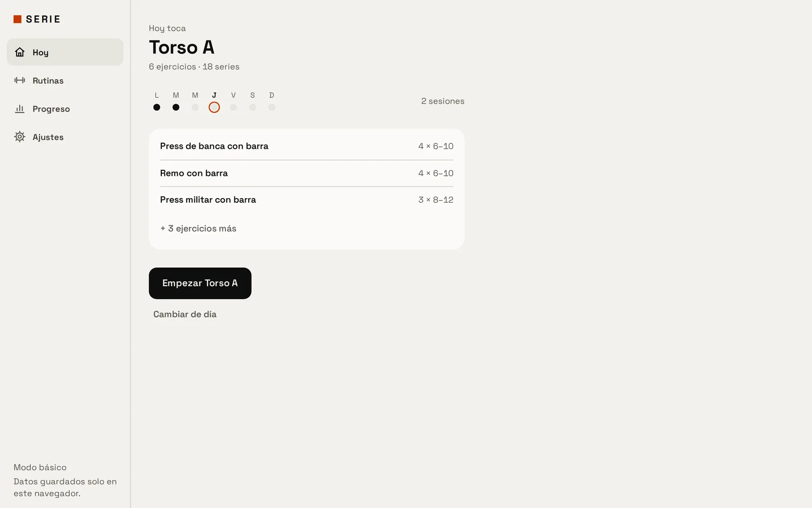Click the '2 sesiones' weekly count
The height and width of the screenshot is (508, 812).
point(443,101)
